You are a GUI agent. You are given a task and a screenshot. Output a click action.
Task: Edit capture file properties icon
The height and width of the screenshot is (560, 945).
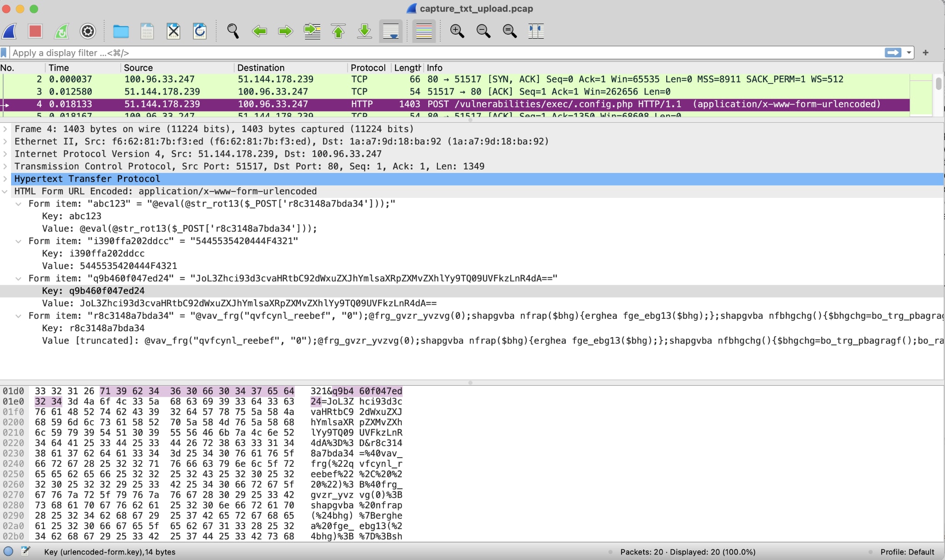[25, 551]
